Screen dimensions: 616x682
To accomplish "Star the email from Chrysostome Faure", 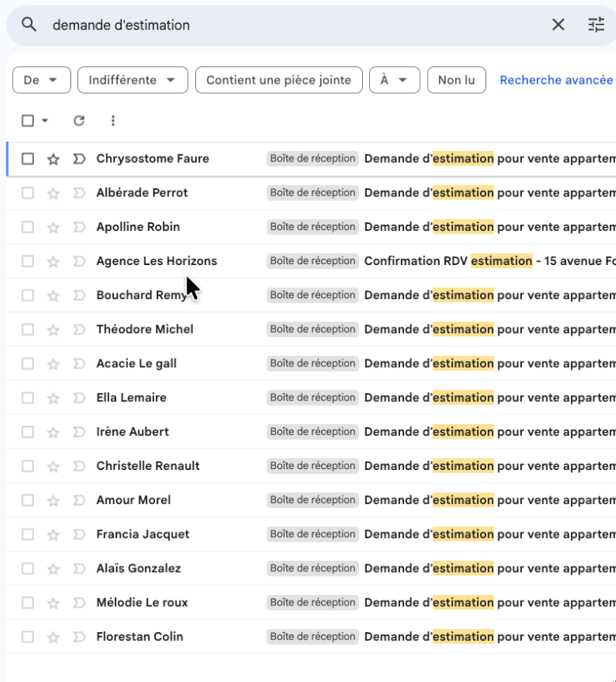I will [53, 159].
